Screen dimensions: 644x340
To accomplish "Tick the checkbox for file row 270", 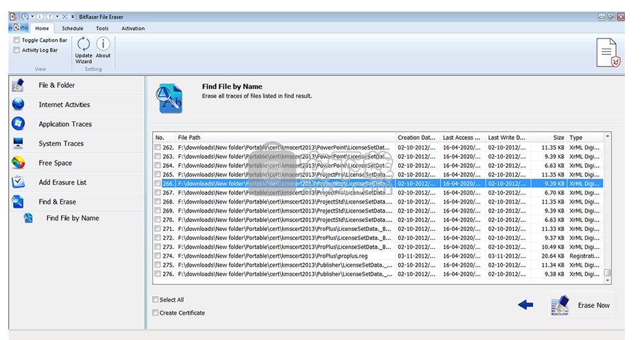I will [158, 219].
